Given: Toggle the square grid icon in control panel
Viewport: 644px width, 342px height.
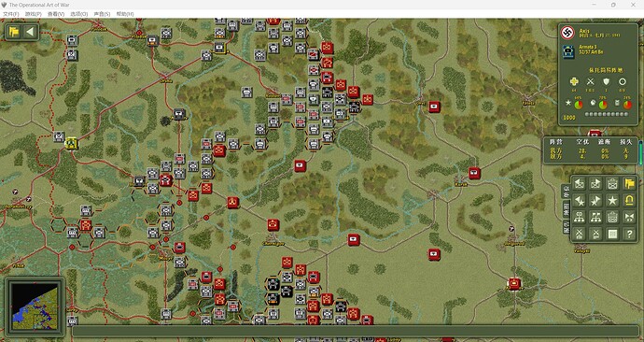Looking at the screenshot, I should pos(612,235).
